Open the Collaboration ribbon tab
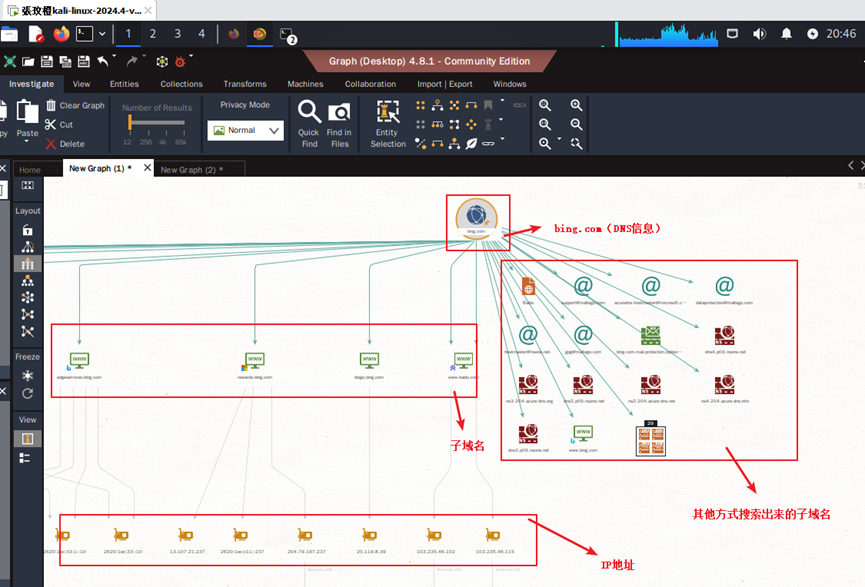The image size is (865, 587). (x=370, y=84)
